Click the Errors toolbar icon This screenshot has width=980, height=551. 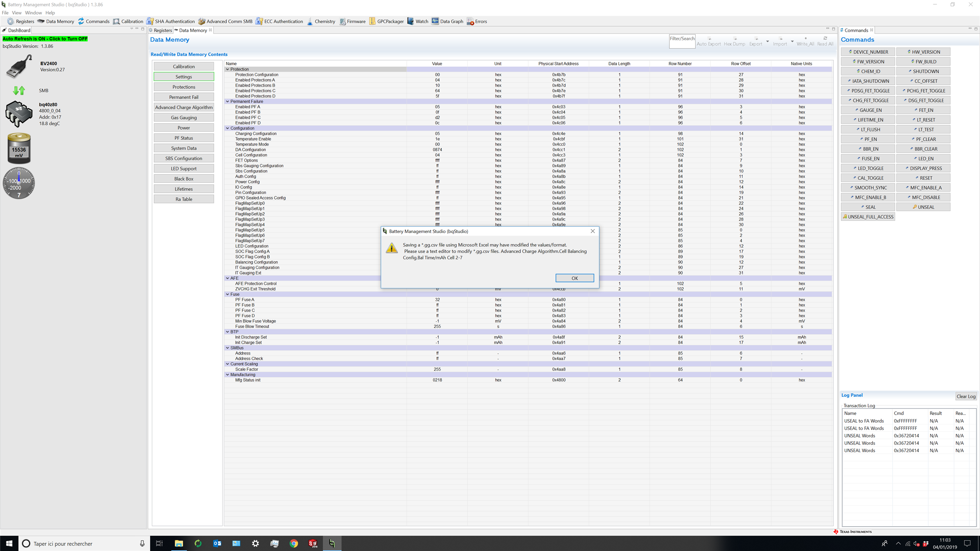[470, 22]
